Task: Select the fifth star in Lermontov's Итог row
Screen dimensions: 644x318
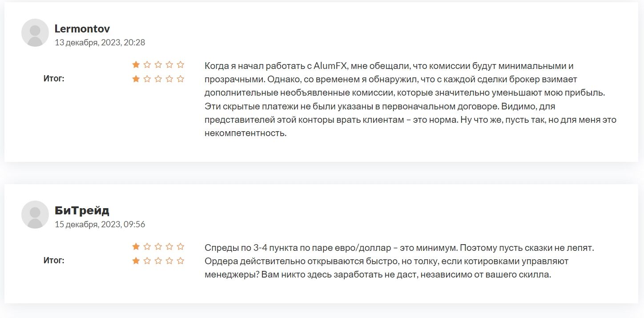Action: point(180,79)
